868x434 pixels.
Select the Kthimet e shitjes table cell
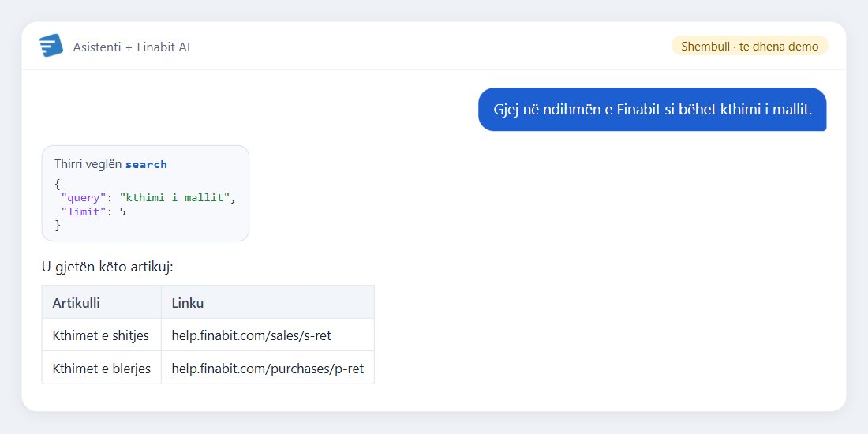tap(101, 335)
